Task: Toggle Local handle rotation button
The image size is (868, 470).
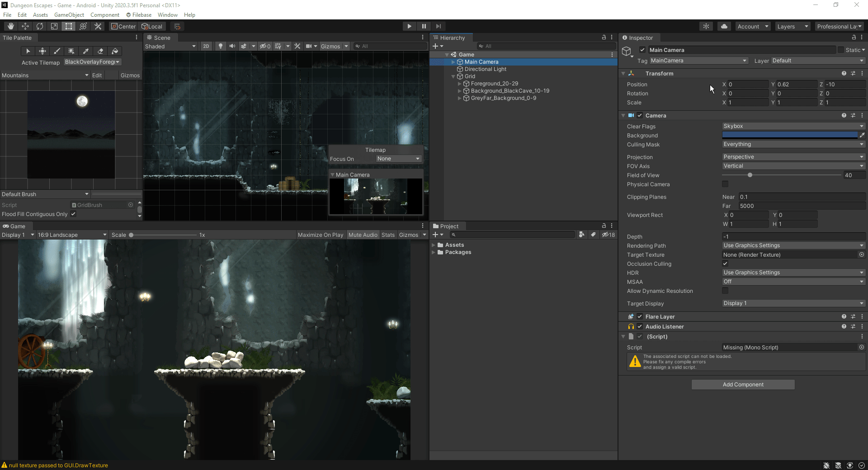Action: [x=152, y=26]
